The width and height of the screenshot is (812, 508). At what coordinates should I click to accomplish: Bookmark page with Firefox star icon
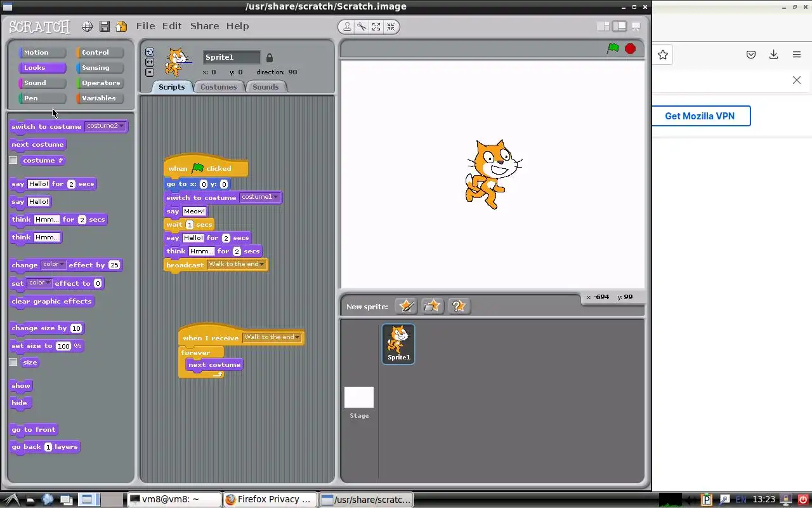coord(663,55)
